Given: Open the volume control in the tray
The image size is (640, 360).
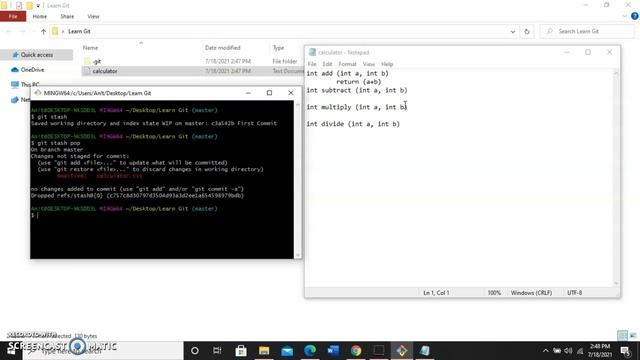Looking at the screenshot, I should [x=568, y=351].
